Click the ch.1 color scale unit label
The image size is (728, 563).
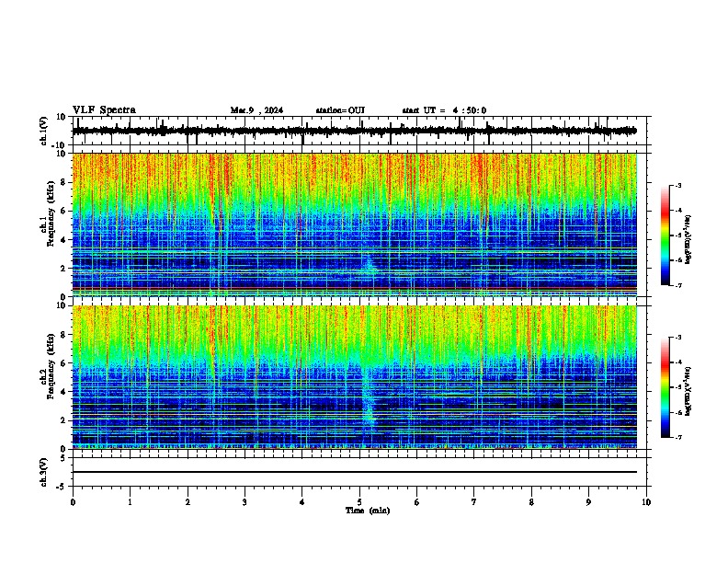(x=688, y=239)
